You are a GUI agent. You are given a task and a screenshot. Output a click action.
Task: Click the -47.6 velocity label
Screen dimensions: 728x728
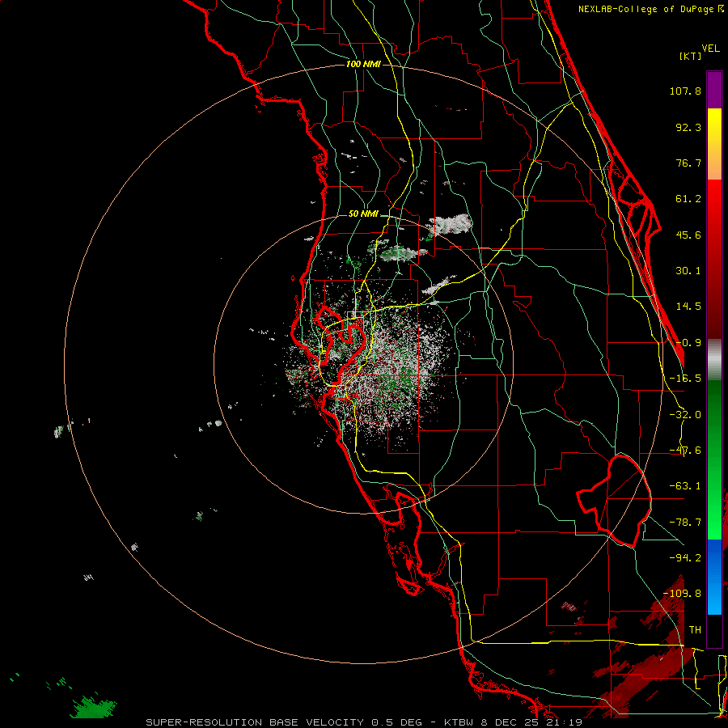pos(685,451)
